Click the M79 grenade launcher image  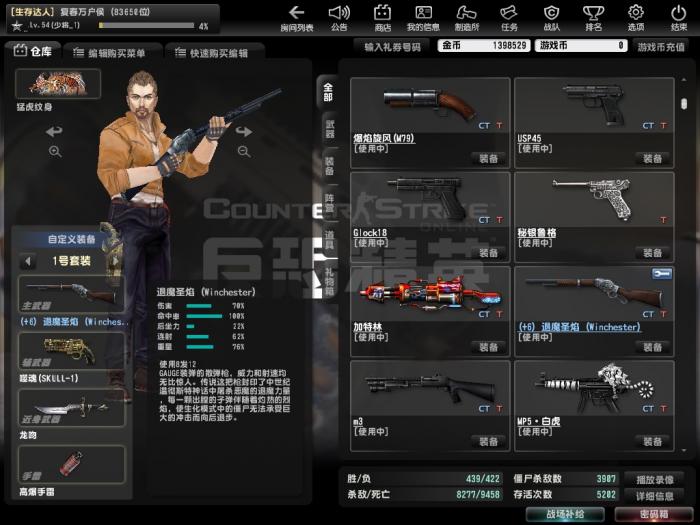[x=430, y=104]
